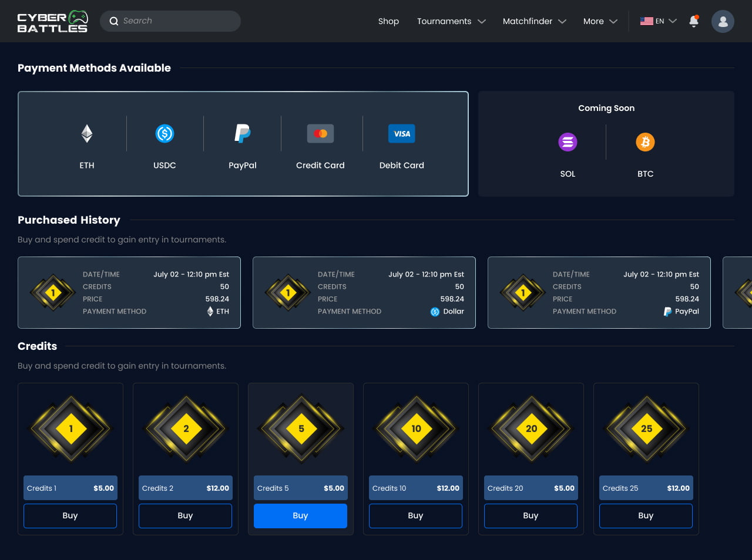This screenshot has width=752, height=560.
Task: Expand the Matchfinder dropdown menu
Action: pos(534,21)
